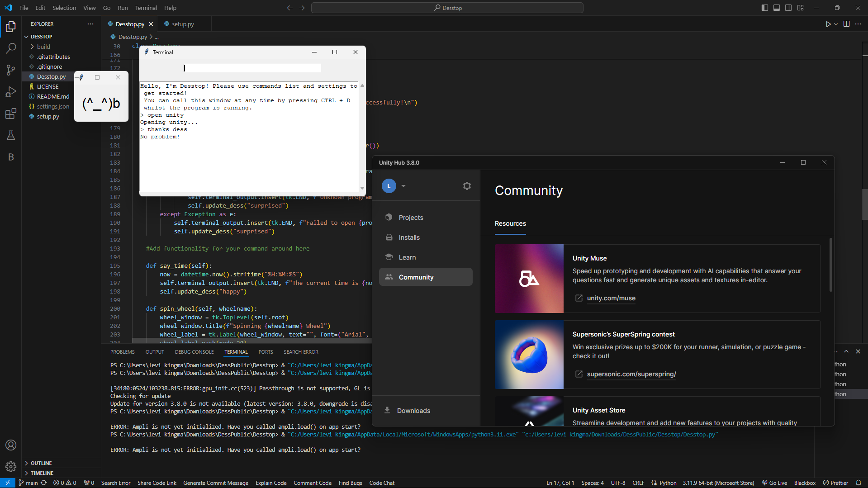Select Learn in Unity Hub sidebar
The image size is (868, 488).
click(426, 257)
